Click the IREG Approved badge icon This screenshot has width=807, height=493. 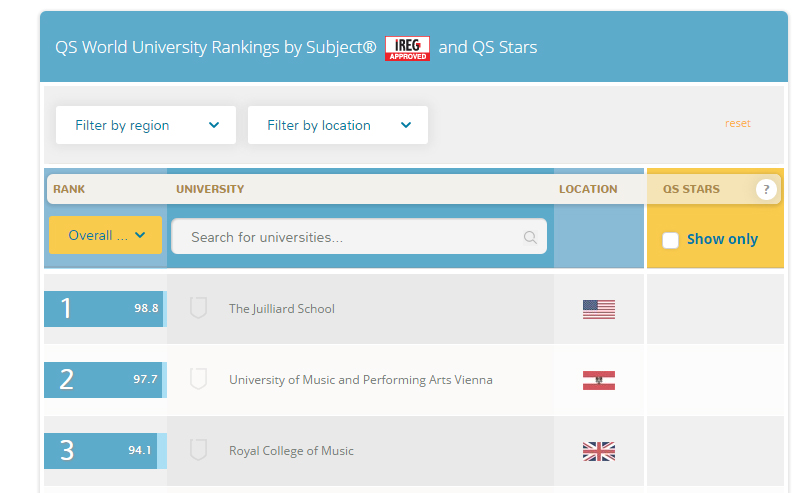pos(407,48)
